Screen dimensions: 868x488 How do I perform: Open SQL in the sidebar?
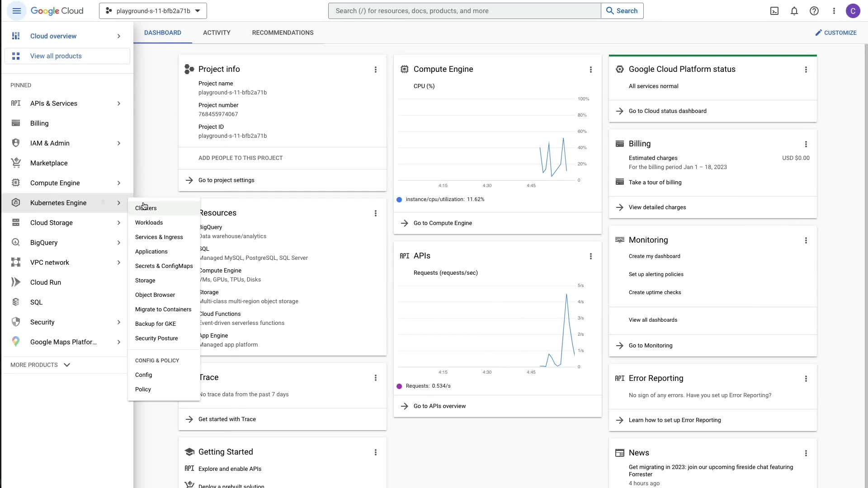click(36, 302)
